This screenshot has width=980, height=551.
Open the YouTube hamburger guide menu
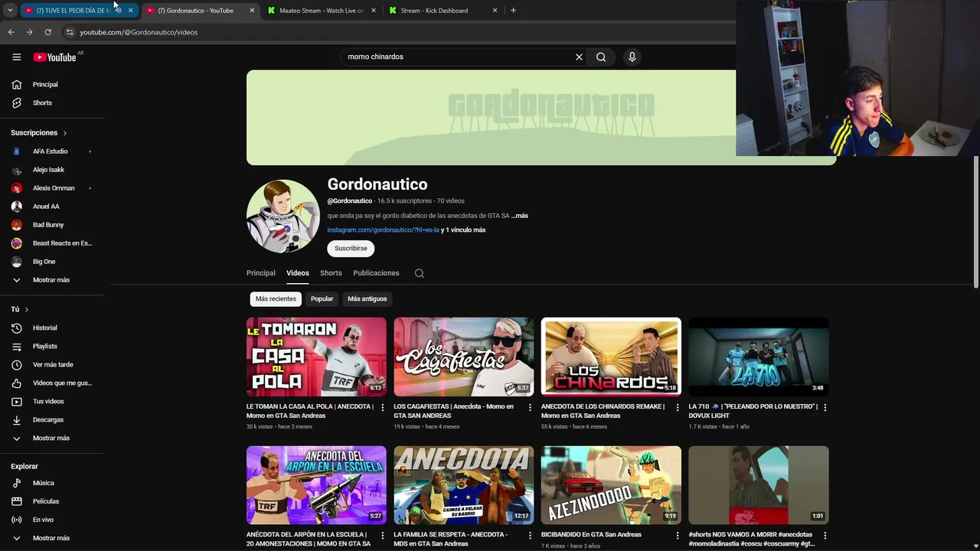pyautogui.click(x=16, y=57)
